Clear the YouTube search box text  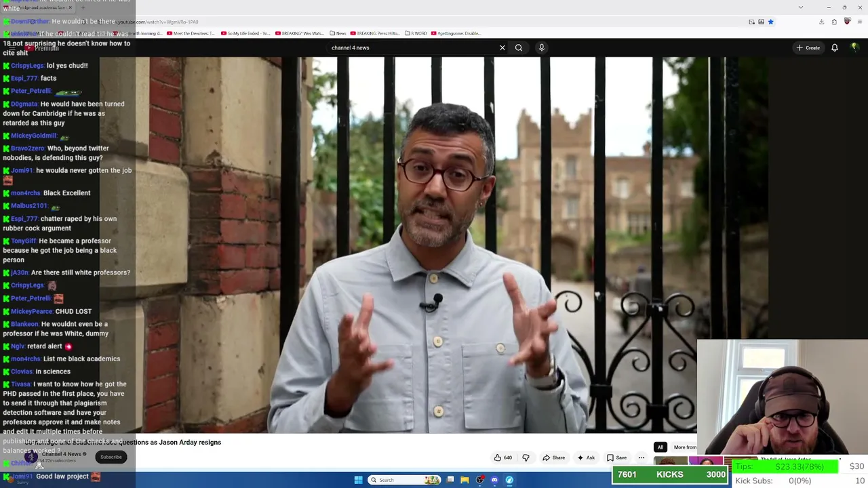[x=502, y=47]
